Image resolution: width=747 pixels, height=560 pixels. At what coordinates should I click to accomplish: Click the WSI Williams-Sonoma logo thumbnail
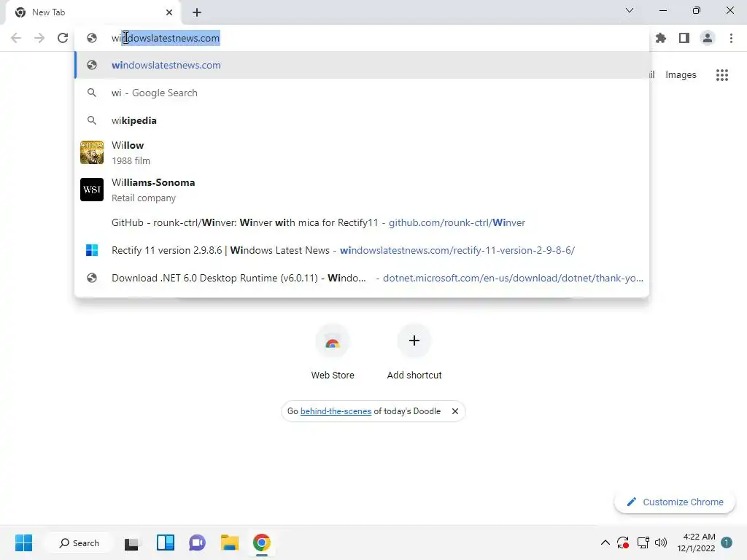(x=92, y=190)
